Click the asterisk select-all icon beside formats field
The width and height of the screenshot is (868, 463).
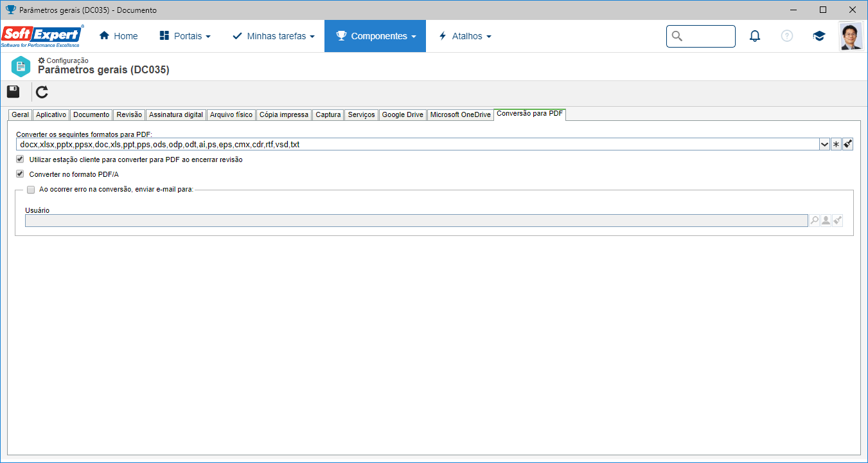pos(836,144)
